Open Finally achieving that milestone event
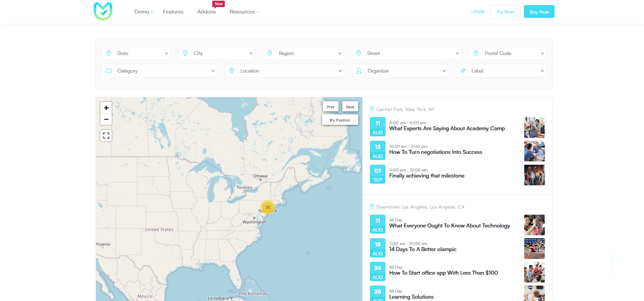 pyautogui.click(x=427, y=176)
